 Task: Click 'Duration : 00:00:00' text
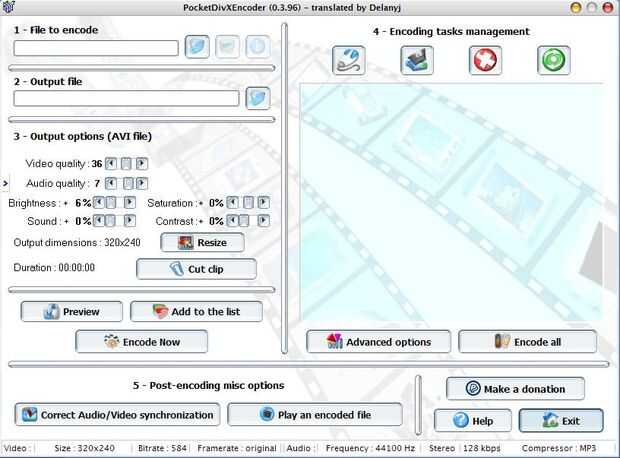pos(54,268)
